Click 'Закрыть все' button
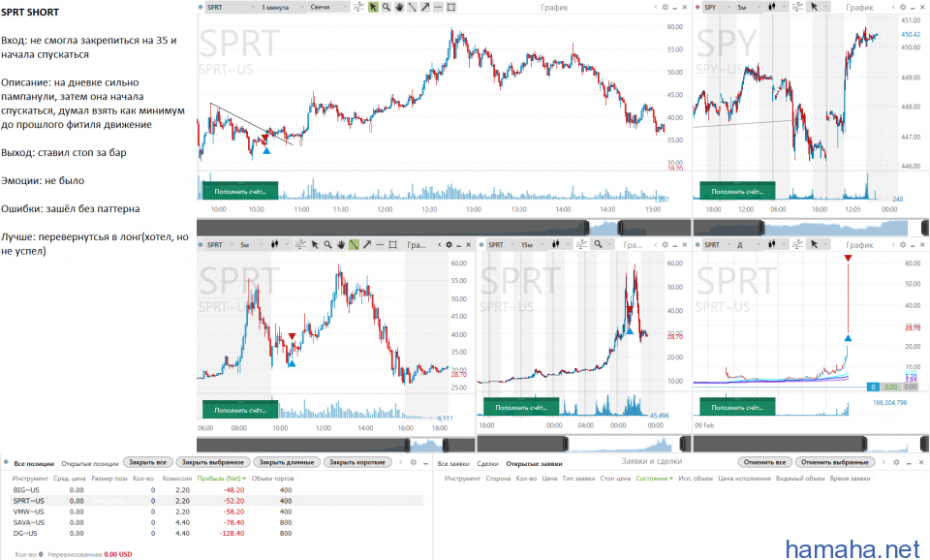930x560 pixels. tap(147, 462)
